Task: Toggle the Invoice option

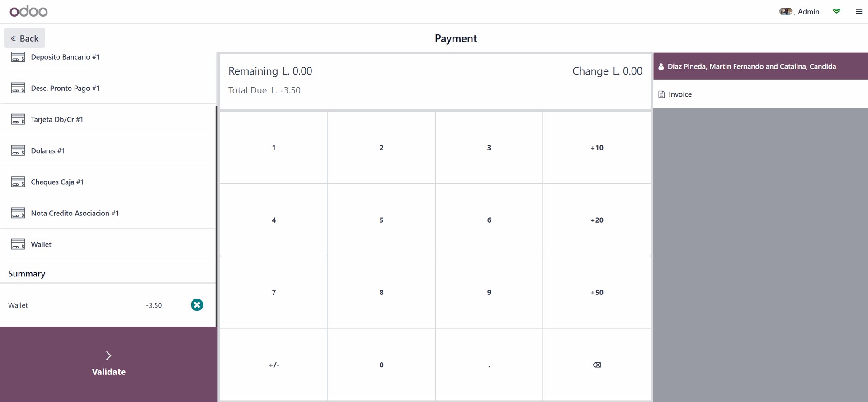Action: [675, 94]
